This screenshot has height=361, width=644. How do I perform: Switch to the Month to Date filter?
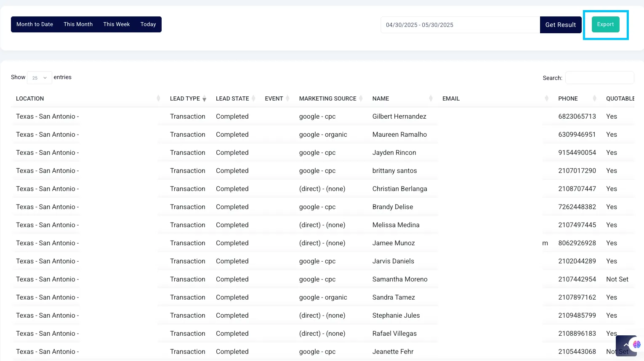[x=35, y=24]
